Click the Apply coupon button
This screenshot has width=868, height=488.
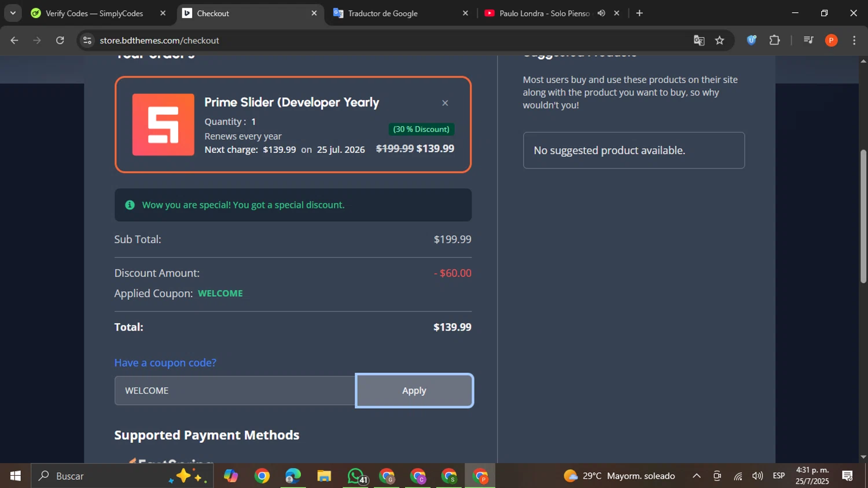(414, 391)
